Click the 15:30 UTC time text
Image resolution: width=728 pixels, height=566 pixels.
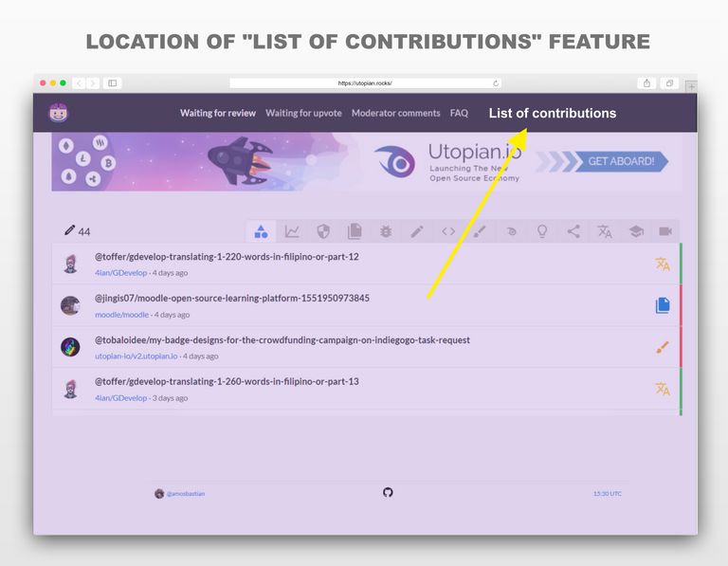pyautogui.click(x=608, y=494)
